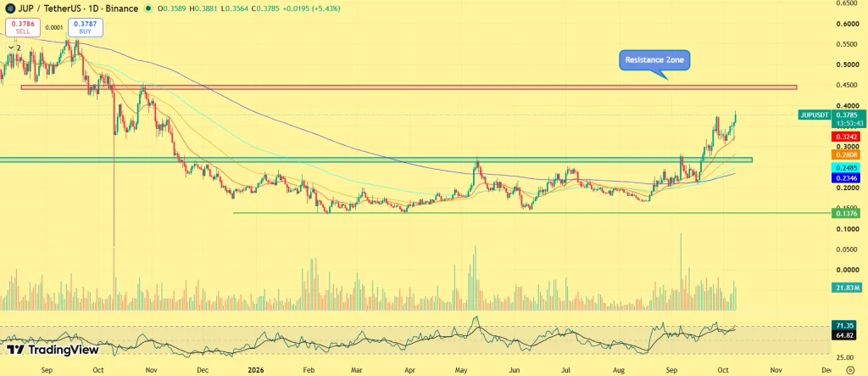Click the orange 0.2808 moving average label
The image size is (868, 376).
tap(845, 154)
